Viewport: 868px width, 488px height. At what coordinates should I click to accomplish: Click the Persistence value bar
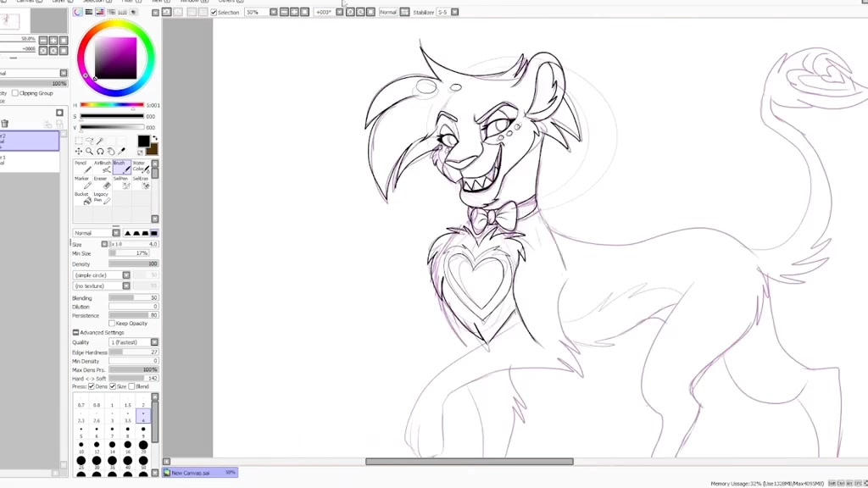tap(134, 315)
